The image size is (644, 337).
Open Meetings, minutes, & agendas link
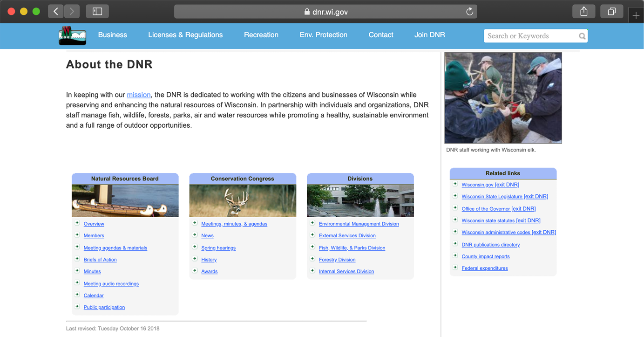click(x=234, y=224)
